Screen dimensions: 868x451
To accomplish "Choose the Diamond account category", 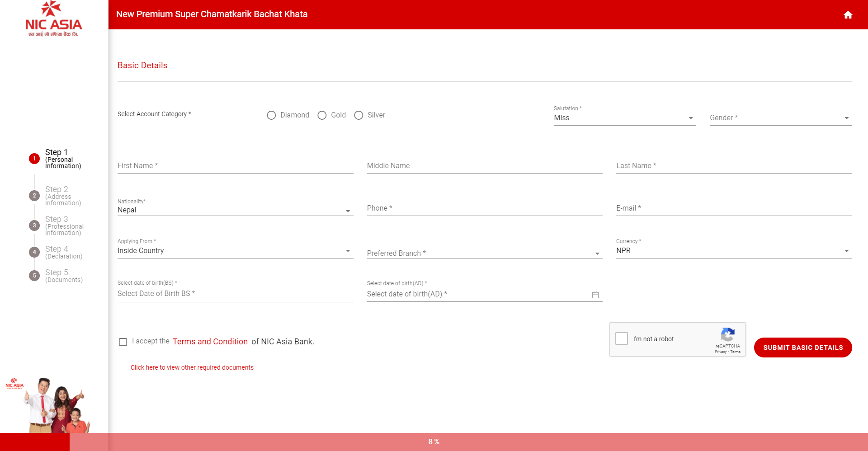I will (x=271, y=115).
